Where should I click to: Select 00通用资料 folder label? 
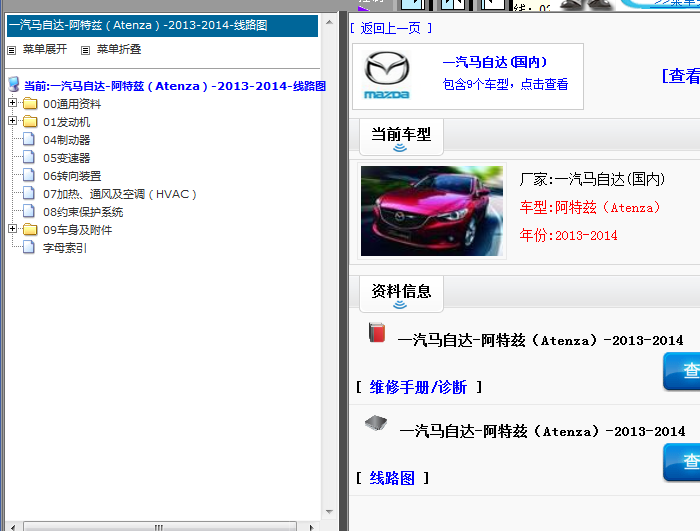click(x=72, y=104)
